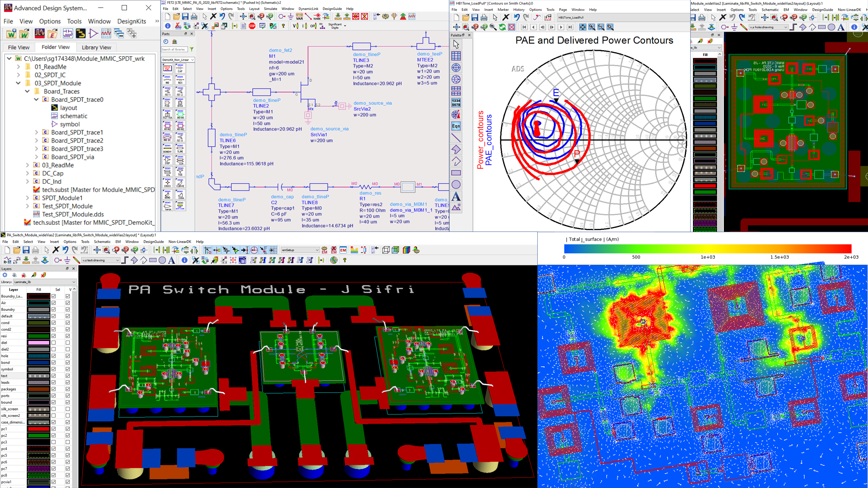The image size is (868, 488).
Task: Select Test_SPDT_Module in project folder view
Action: pyautogui.click(x=67, y=206)
